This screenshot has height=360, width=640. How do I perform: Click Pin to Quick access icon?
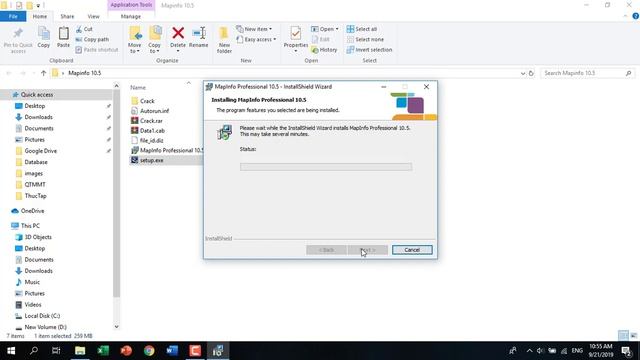tap(18, 33)
